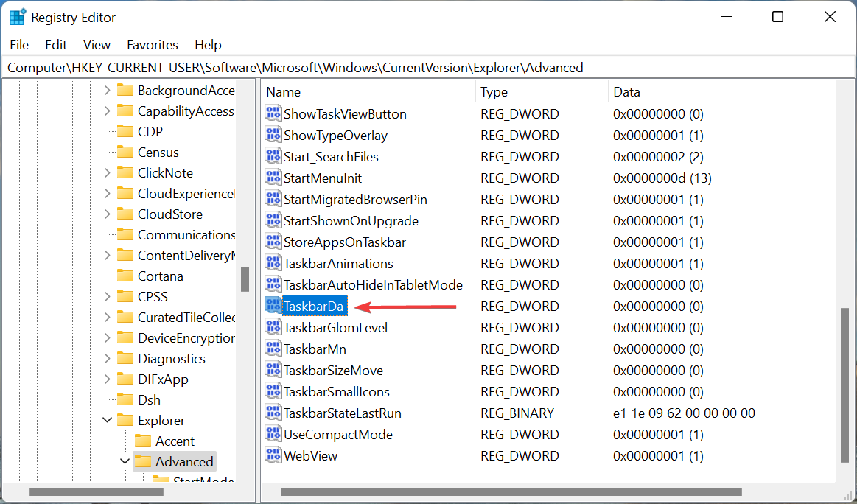Image resolution: width=857 pixels, height=504 pixels.
Task: Click the StoreAppsOnTaskbar value icon
Action: click(273, 241)
